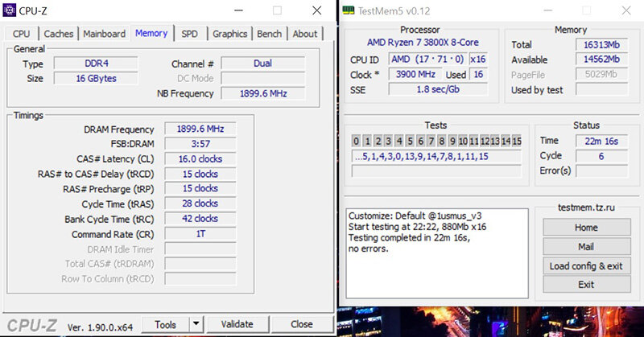Image resolution: width=644 pixels, height=337 pixels.
Task: Click the CPU ID AMD (17·71·0) field
Action: pyautogui.click(x=427, y=59)
